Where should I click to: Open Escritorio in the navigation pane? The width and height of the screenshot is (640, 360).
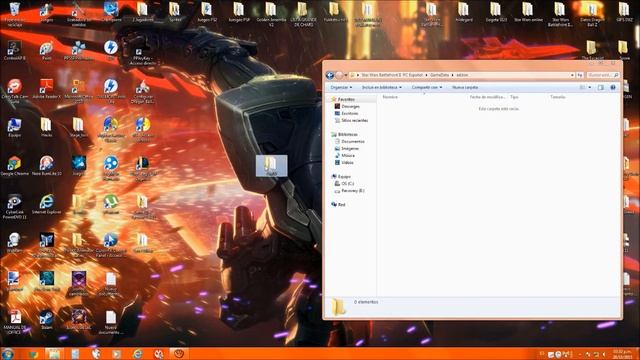pos(349,113)
